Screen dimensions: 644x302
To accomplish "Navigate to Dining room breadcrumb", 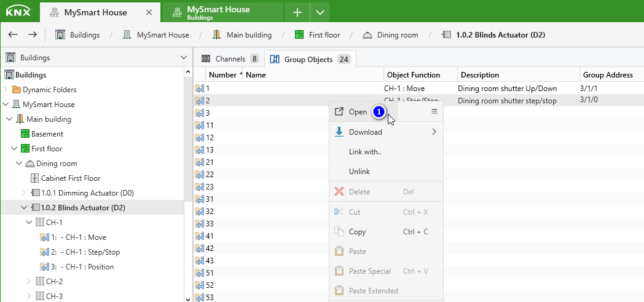I will click(x=390, y=35).
